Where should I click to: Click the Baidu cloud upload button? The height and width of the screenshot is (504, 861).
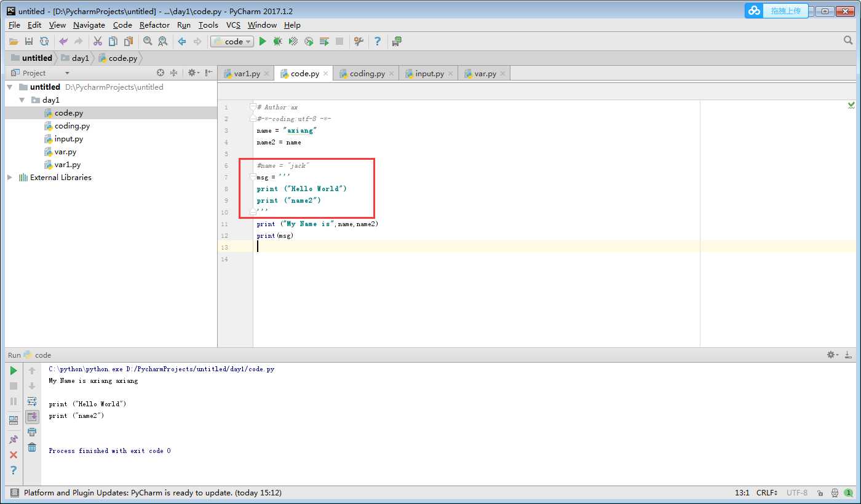click(776, 10)
